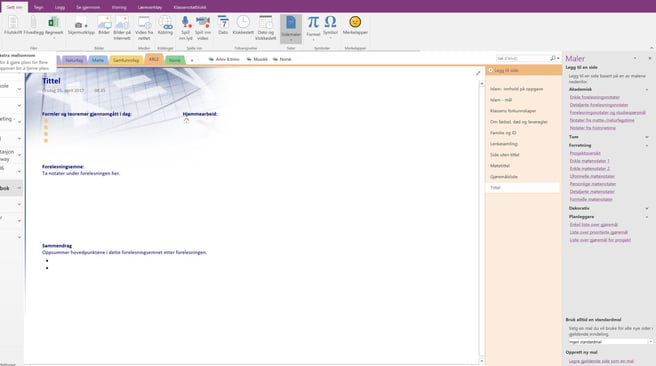Select the green Norsk section tab
The width and height of the screenshot is (656, 366).
(x=175, y=60)
